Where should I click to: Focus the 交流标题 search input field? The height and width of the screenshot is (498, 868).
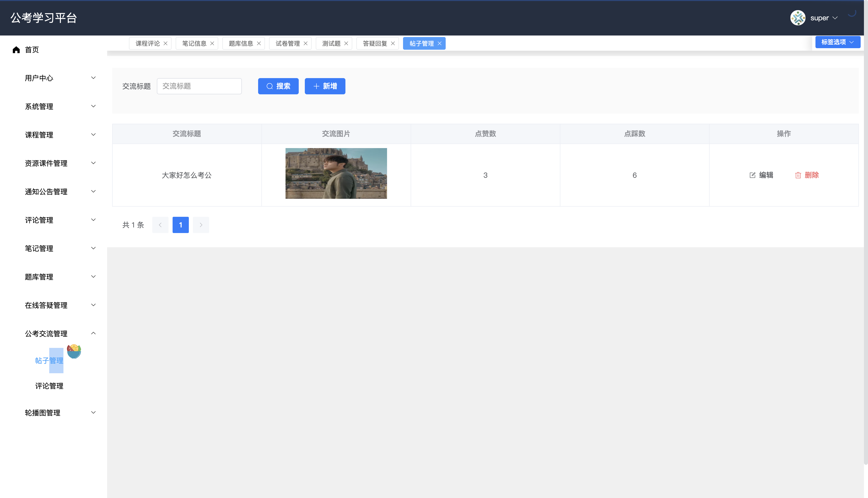pos(199,86)
